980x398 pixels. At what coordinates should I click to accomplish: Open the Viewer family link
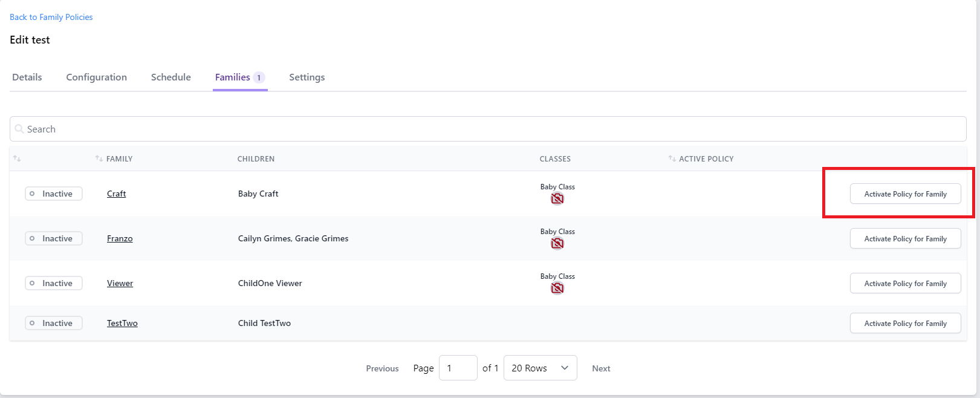120,283
